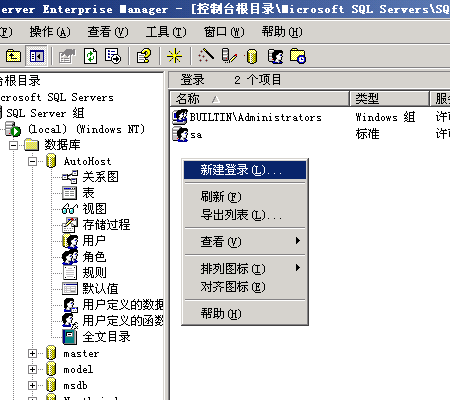Open the 工具 menu in menu bar
The height and width of the screenshot is (400, 450).
[166, 32]
